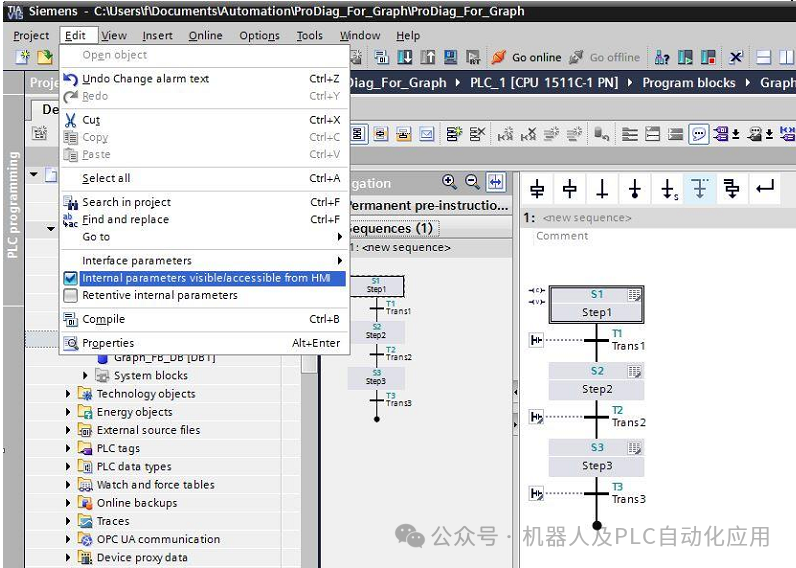Insert a jump to step element
The height and width of the screenshot is (568, 796).
669,189
